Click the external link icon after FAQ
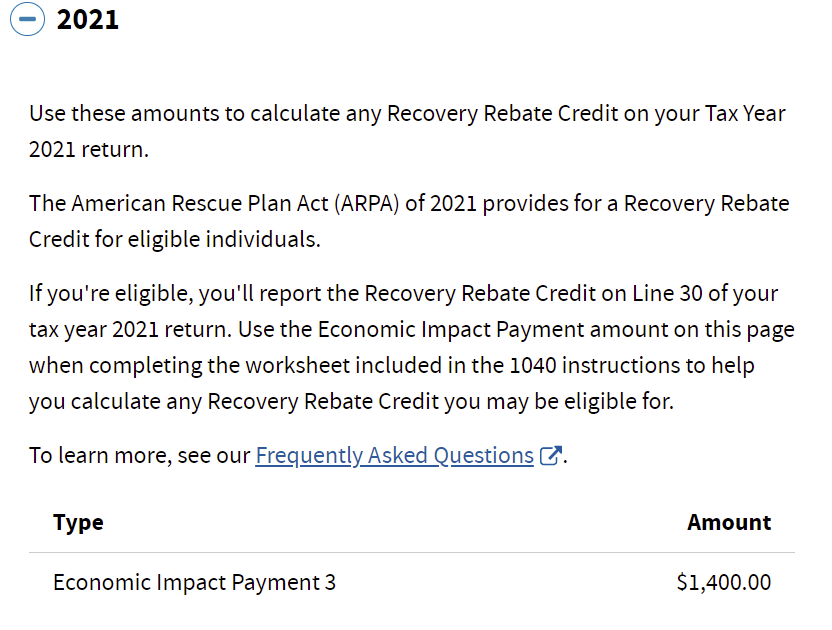The width and height of the screenshot is (832, 630). click(x=550, y=455)
